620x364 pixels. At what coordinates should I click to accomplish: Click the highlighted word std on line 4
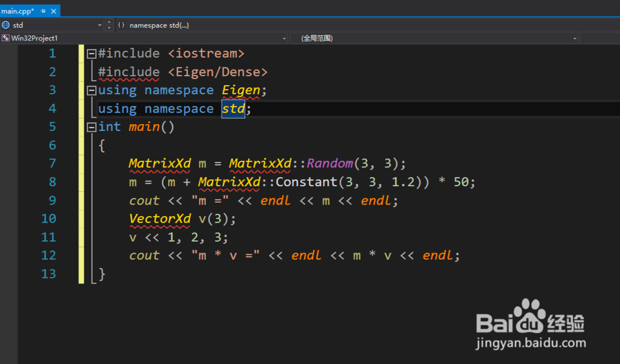point(233,109)
